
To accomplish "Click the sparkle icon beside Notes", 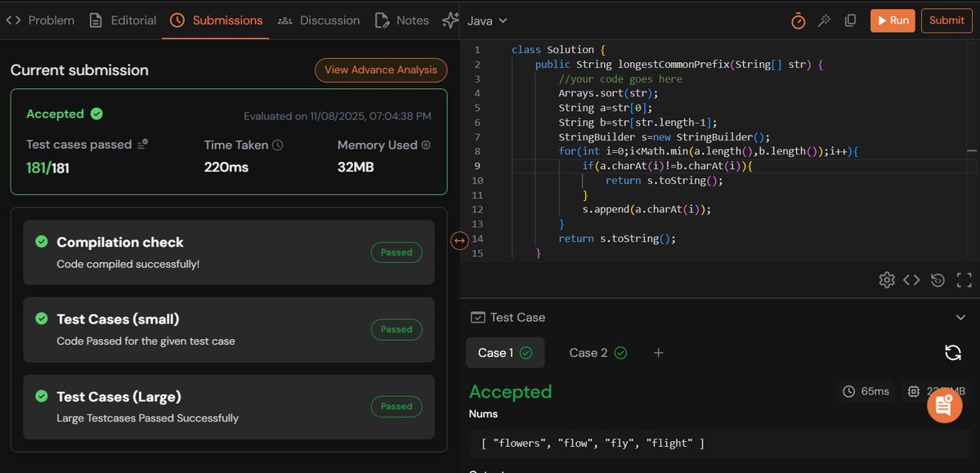I will pyautogui.click(x=450, y=20).
